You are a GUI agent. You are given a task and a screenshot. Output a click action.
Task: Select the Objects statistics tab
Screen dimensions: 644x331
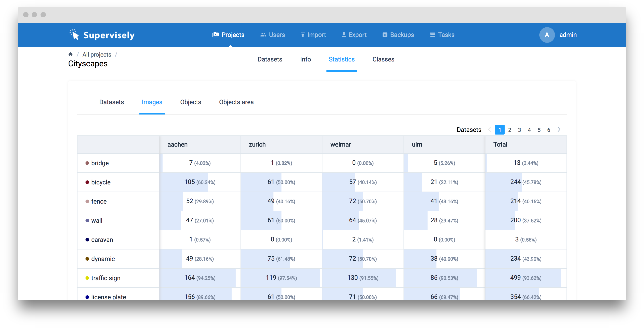pyautogui.click(x=190, y=102)
